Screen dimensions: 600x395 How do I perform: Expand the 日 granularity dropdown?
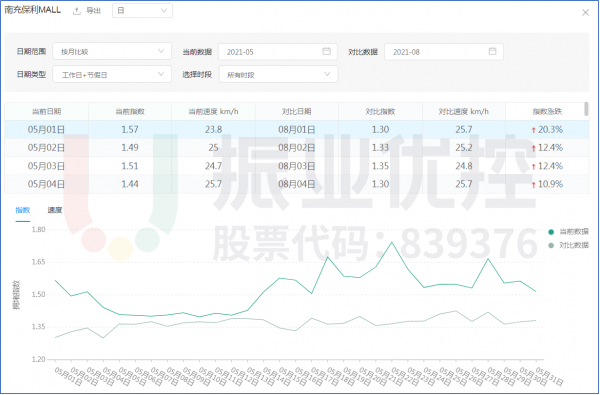tap(142, 11)
